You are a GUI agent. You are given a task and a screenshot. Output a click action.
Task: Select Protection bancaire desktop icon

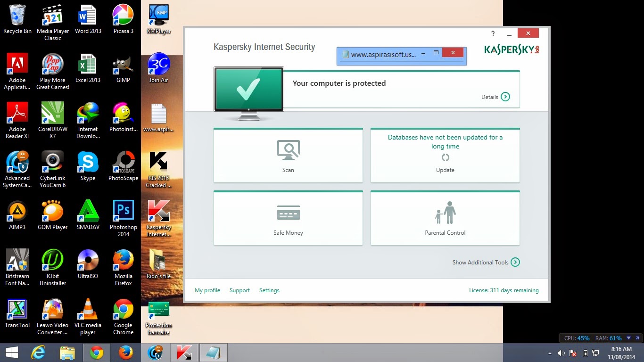pyautogui.click(x=159, y=318)
